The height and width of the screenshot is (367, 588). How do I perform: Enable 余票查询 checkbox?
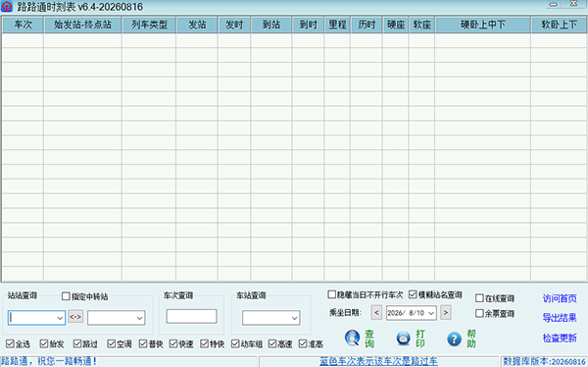tap(479, 313)
